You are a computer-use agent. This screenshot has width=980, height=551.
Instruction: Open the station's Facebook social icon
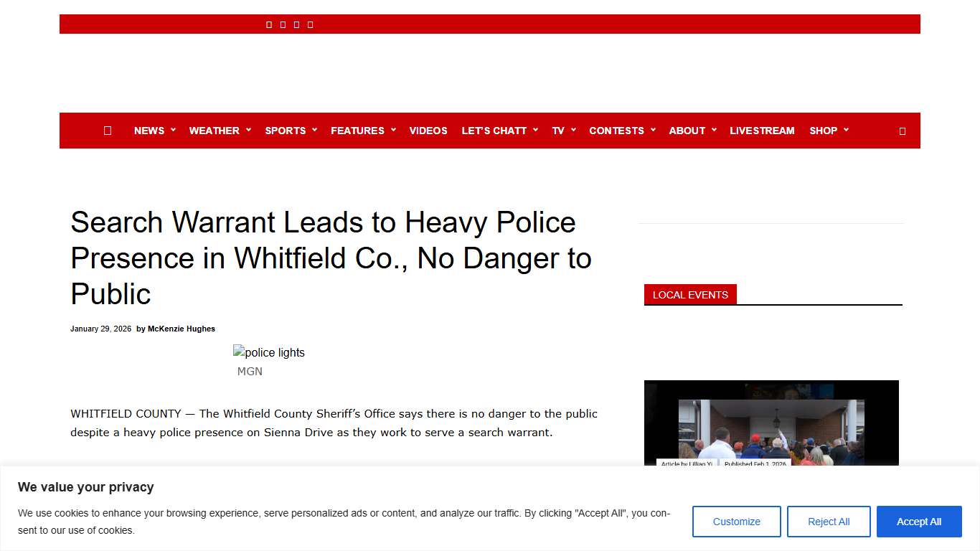click(269, 24)
